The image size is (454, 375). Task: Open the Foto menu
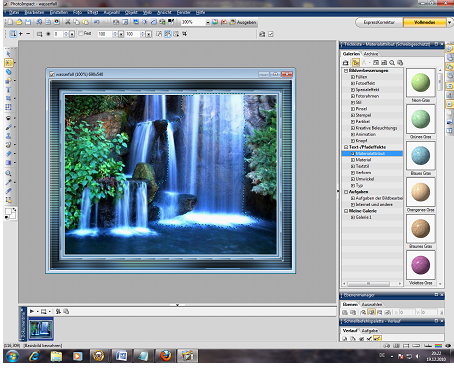pyautogui.click(x=77, y=12)
